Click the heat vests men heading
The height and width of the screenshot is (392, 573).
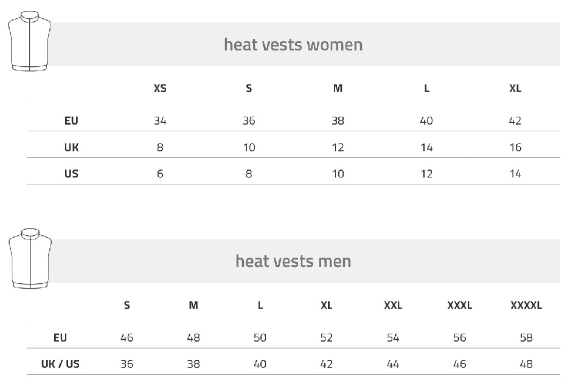[293, 261]
